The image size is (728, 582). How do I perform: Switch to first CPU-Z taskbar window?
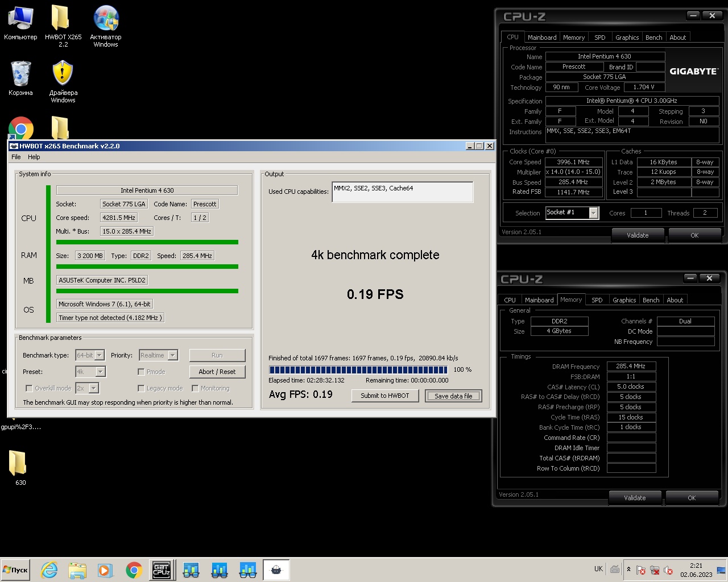point(191,569)
